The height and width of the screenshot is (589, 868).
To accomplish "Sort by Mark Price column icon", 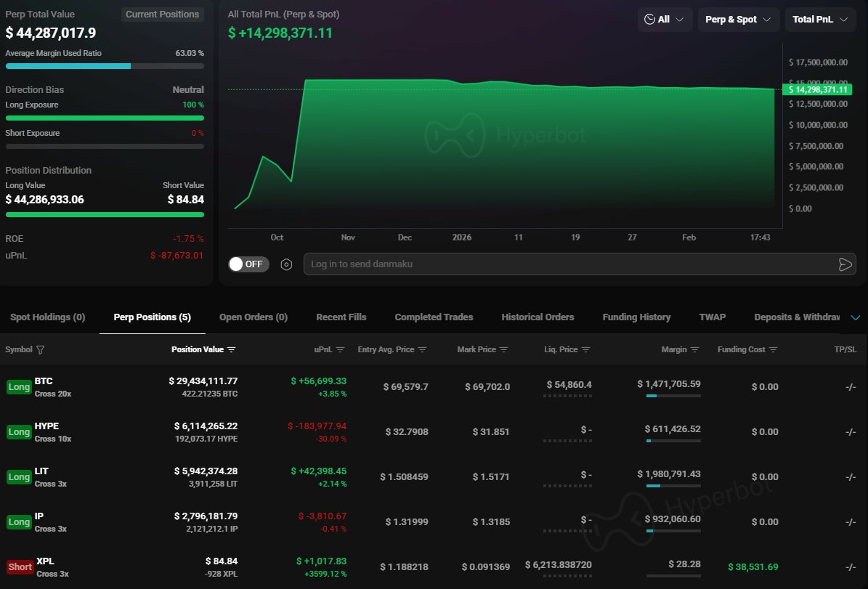I will pyautogui.click(x=504, y=350).
